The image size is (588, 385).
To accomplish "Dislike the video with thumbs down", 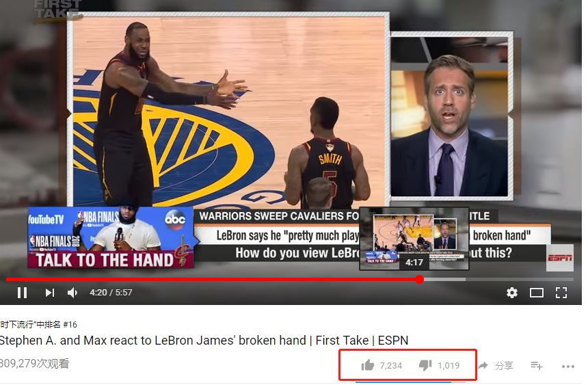I will tap(425, 365).
